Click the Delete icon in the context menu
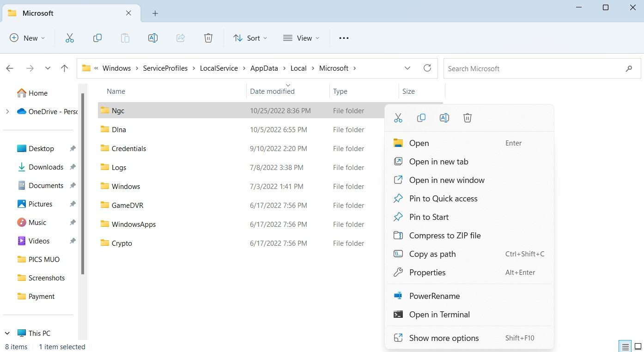This screenshot has height=352, width=644. [468, 118]
